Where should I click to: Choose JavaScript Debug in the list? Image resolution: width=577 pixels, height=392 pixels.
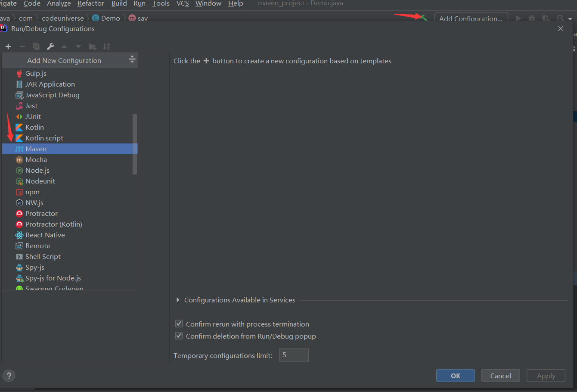[x=70, y=95]
